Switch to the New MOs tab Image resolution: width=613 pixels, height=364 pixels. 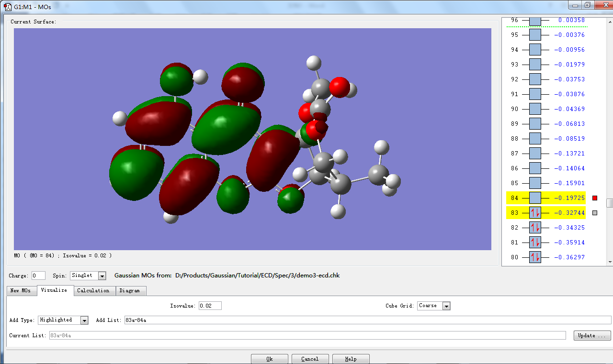[21, 291]
